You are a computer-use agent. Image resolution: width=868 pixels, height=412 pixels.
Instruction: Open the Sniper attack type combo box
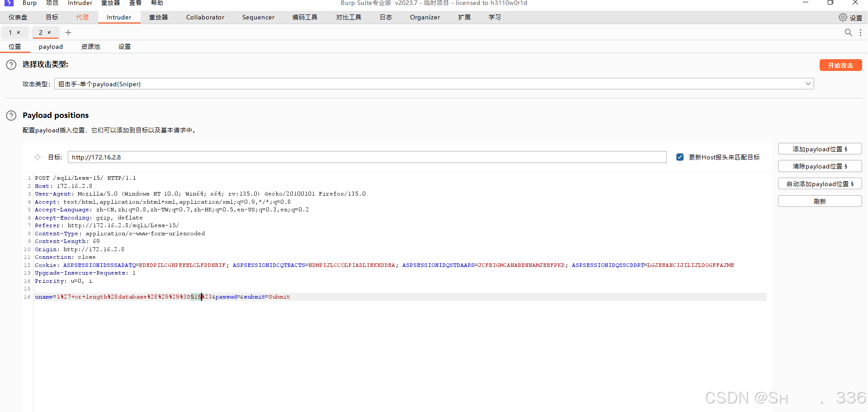tap(434, 84)
